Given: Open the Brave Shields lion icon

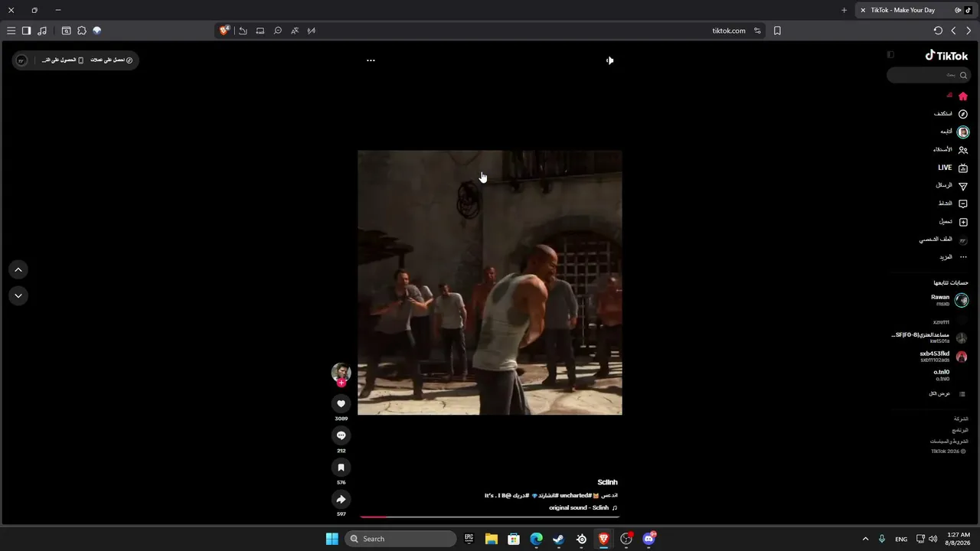Looking at the screenshot, I should click(224, 31).
